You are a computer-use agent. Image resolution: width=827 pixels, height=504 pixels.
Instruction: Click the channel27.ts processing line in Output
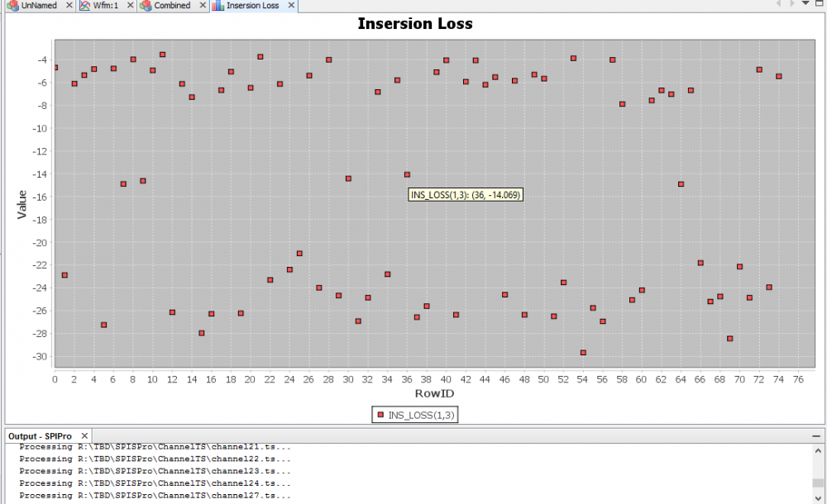point(155,496)
